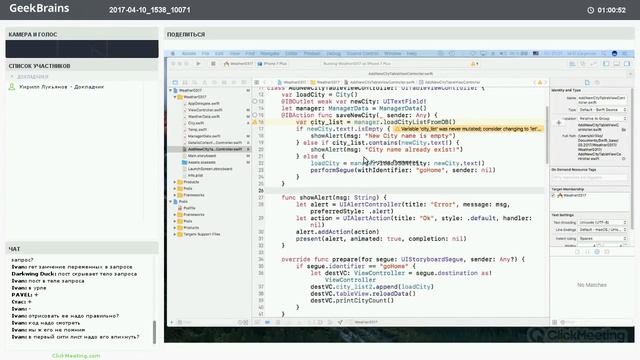Collapse the Weather2017 group folder
The width and height of the screenshot is (640, 360).
point(175,97)
